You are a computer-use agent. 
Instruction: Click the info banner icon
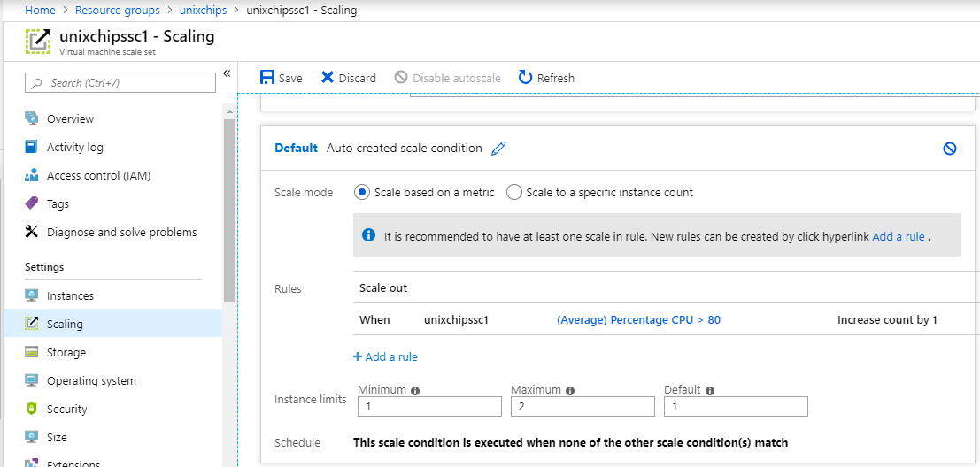[369, 234]
